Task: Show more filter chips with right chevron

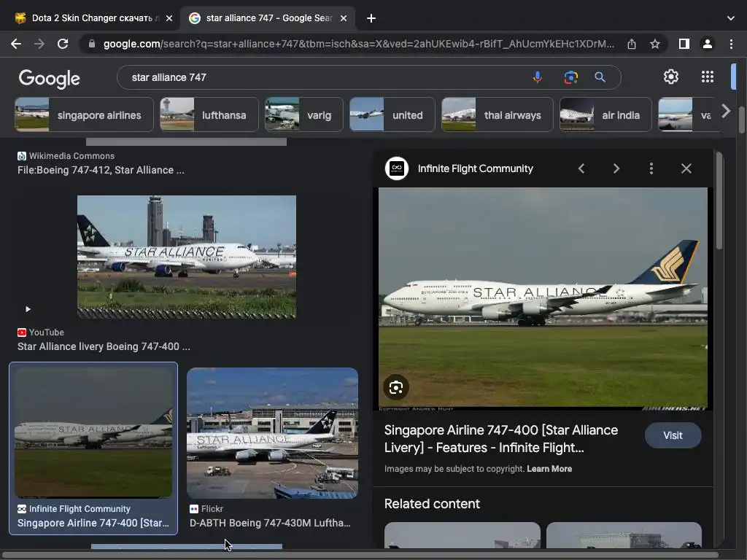Action: pyautogui.click(x=726, y=112)
